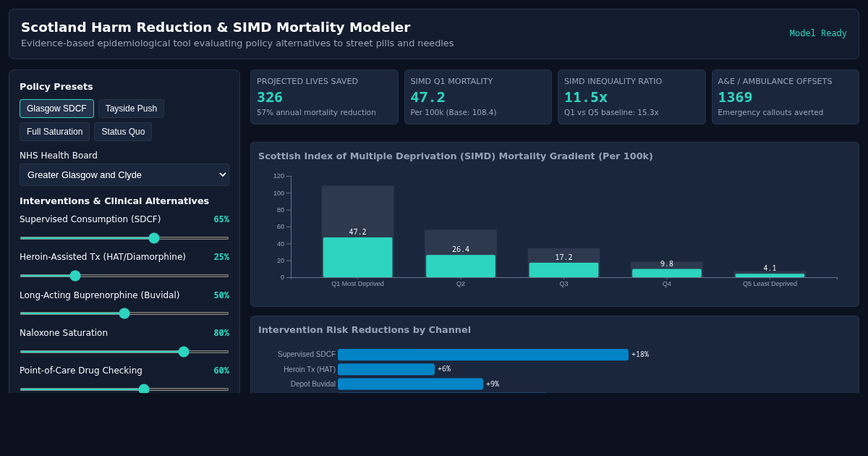Click the +9% Buvidal label
868x456 pixels.
tap(493, 384)
